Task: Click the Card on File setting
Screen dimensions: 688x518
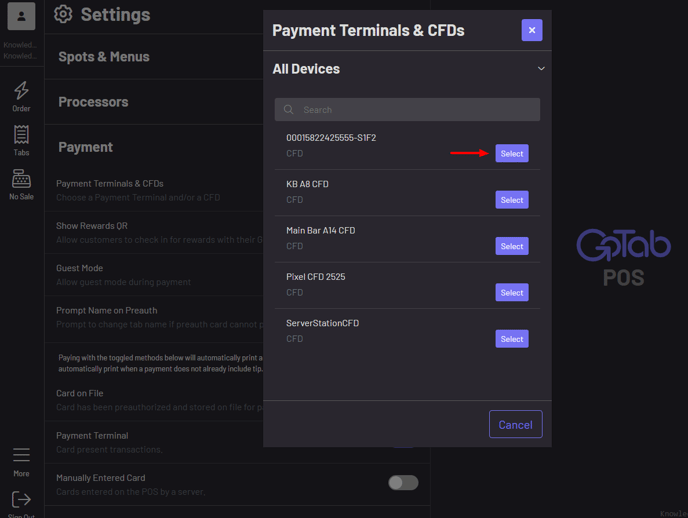Action: pyautogui.click(x=154, y=400)
